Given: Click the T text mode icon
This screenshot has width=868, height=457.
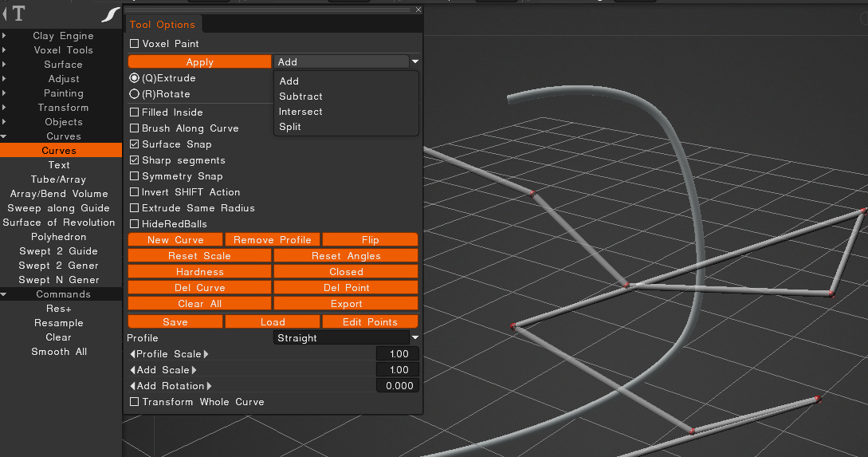Looking at the screenshot, I should (19, 14).
